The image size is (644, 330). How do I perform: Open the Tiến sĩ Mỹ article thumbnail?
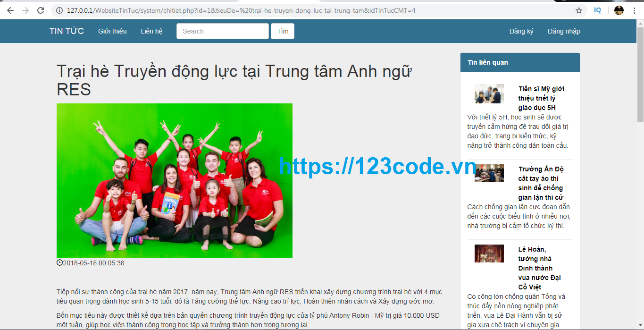pos(489,93)
